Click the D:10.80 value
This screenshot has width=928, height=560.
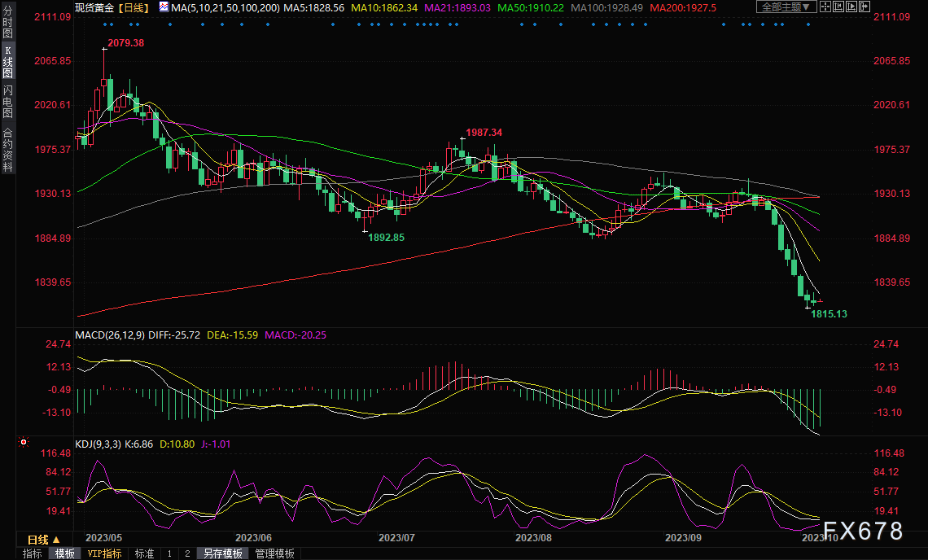tap(177, 444)
